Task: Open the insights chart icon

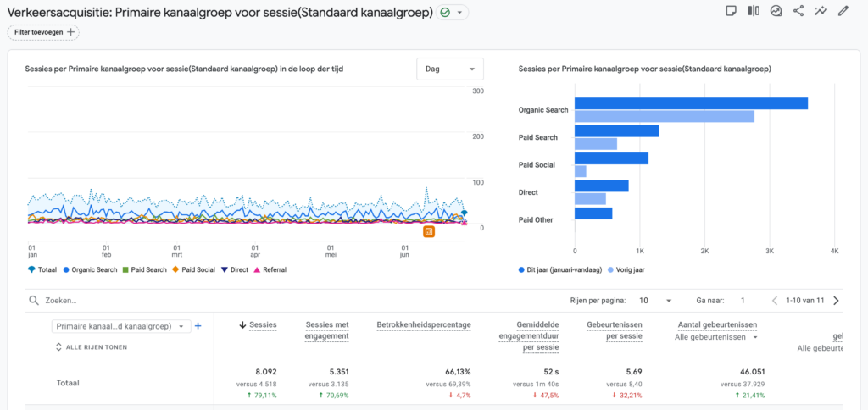Action: tap(776, 11)
